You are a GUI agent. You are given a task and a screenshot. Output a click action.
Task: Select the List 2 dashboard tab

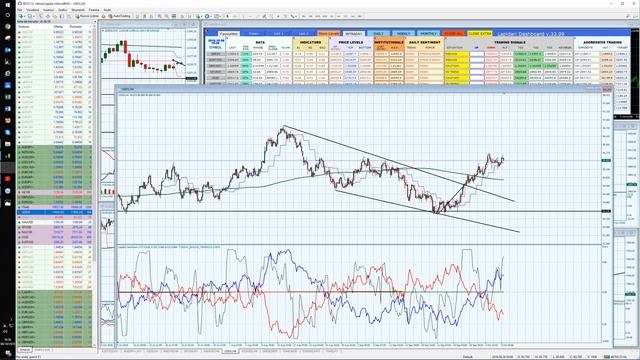pyautogui.click(x=303, y=33)
